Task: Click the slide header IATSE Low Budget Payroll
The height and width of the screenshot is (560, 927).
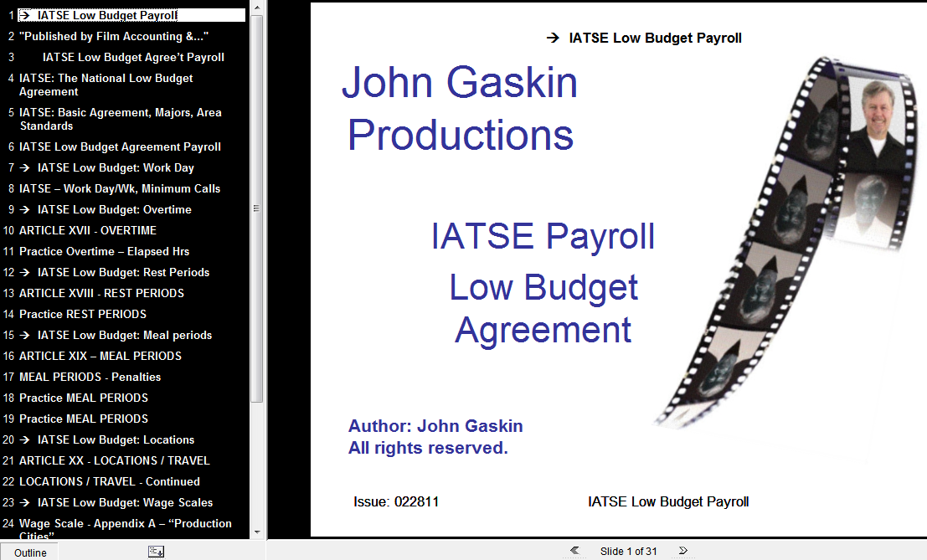Action: pos(645,39)
